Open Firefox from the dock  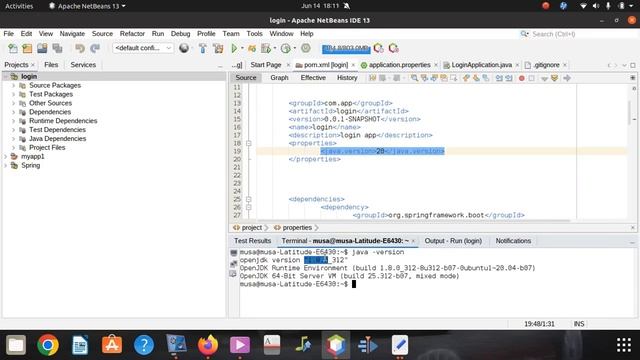click(x=208, y=345)
